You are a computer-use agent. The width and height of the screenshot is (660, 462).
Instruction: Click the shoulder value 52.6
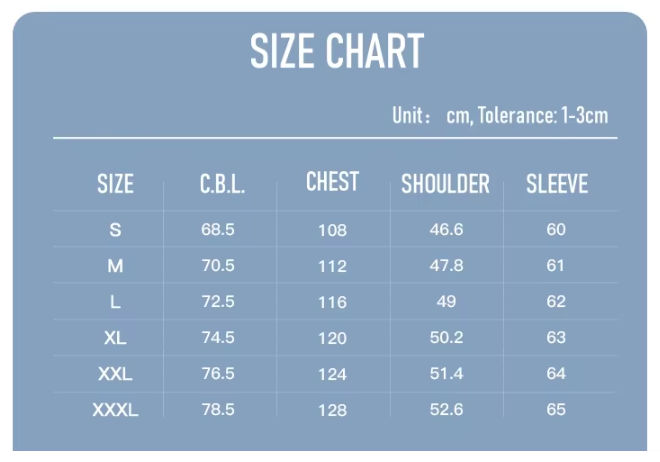446,410
